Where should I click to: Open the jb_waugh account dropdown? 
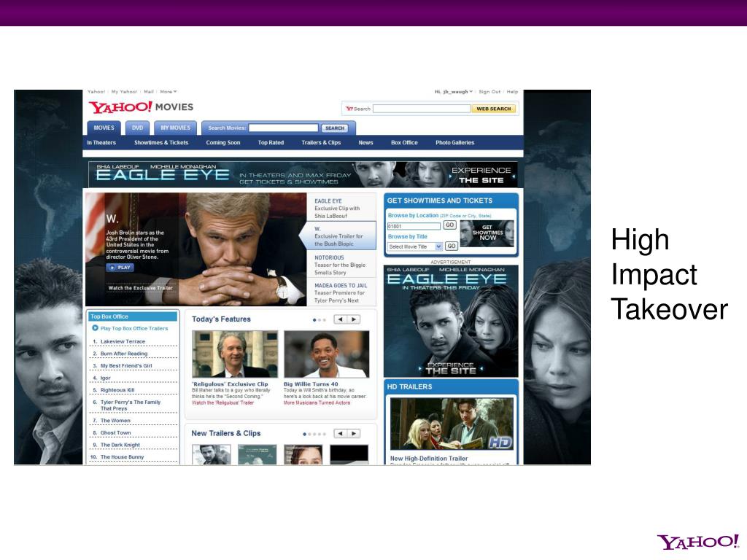coord(454,91)
